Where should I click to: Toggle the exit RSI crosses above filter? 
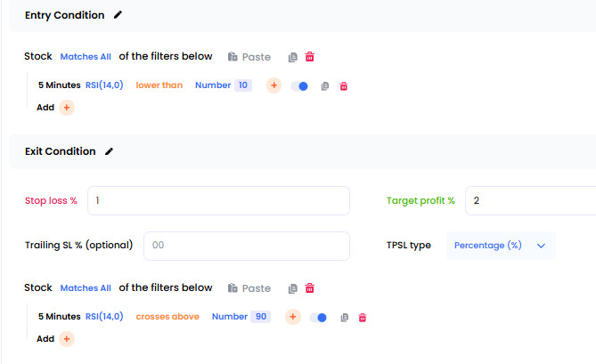[318, 318]
